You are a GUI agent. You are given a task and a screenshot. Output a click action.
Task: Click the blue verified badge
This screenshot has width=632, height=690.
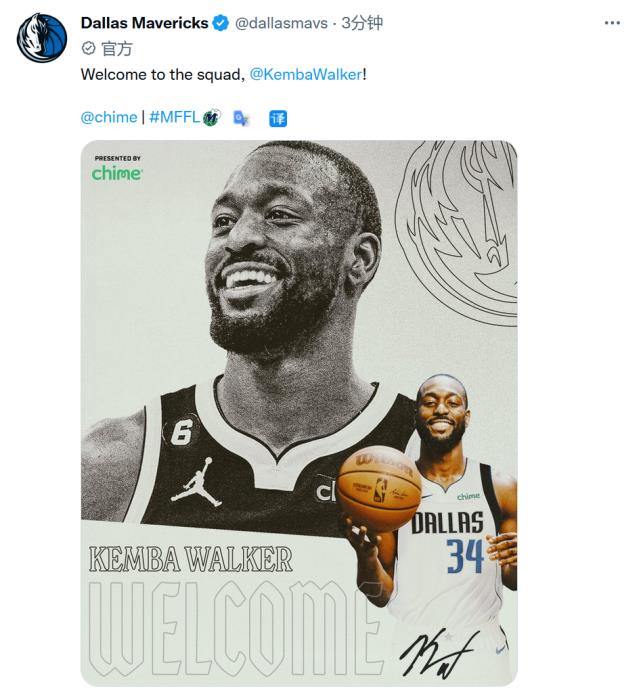(x=220, y=23)
